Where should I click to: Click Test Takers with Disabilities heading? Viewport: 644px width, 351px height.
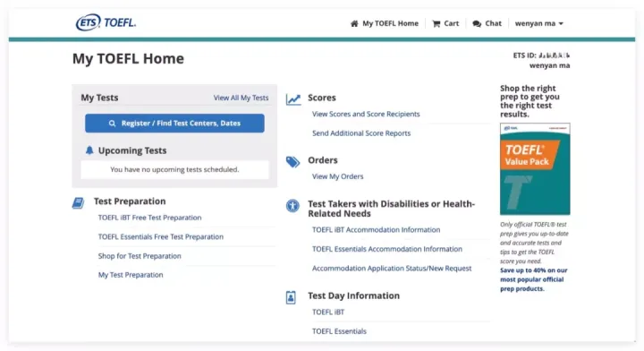point(391,209)
